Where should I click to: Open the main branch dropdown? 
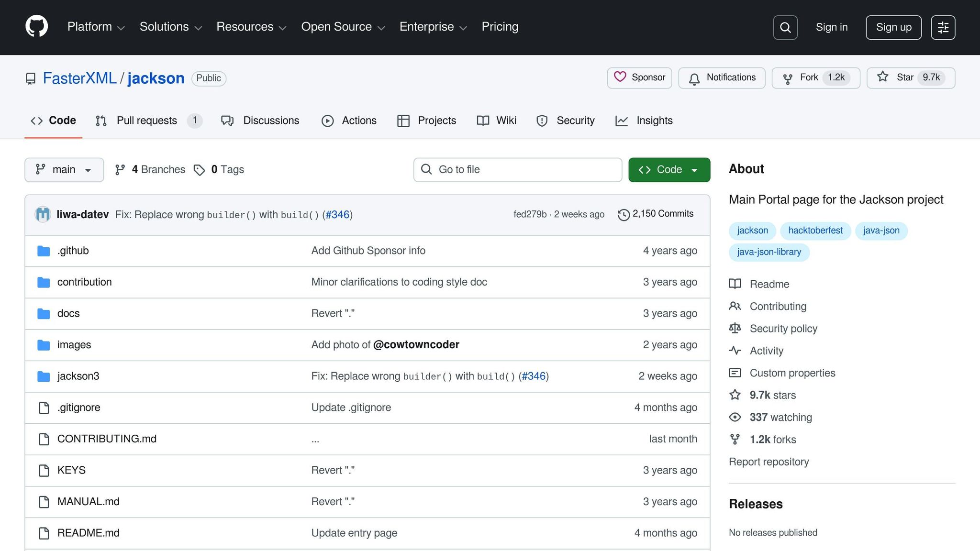click(x=64, y=170)
